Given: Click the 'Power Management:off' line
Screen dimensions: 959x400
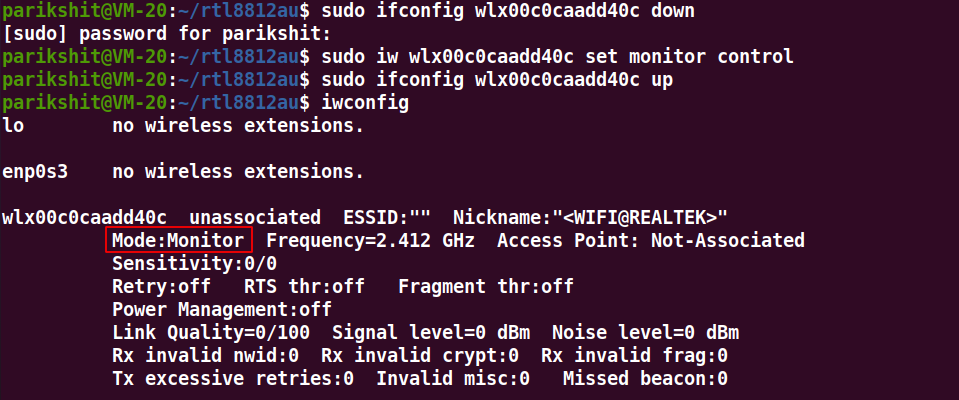Looking at the screenshot, I should (x=222, y=309).
